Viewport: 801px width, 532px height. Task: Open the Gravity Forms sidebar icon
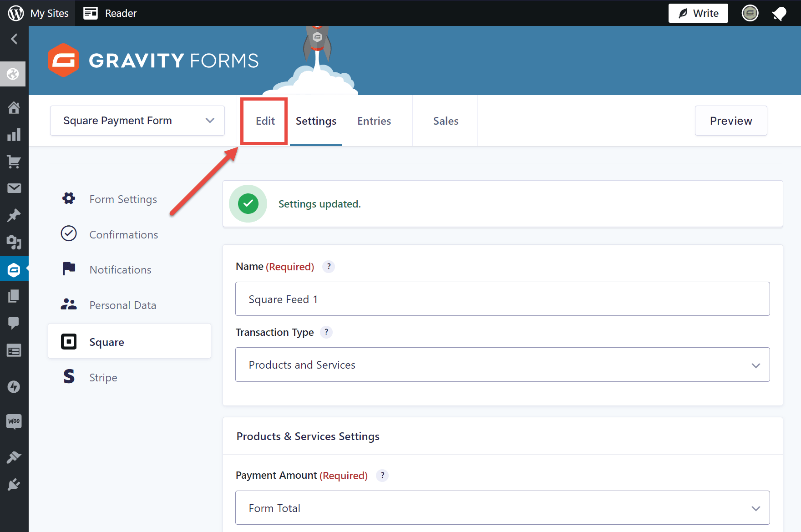tap(14, 270)
